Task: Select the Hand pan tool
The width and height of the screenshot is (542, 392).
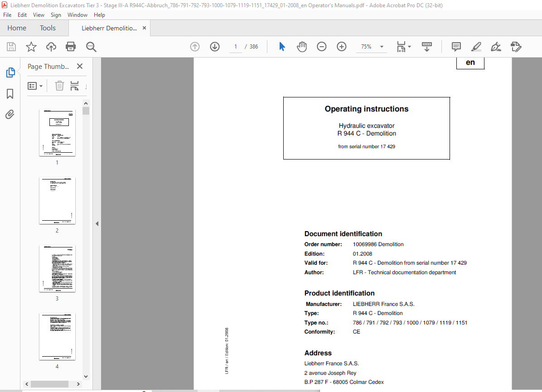Action: point(302,47)
